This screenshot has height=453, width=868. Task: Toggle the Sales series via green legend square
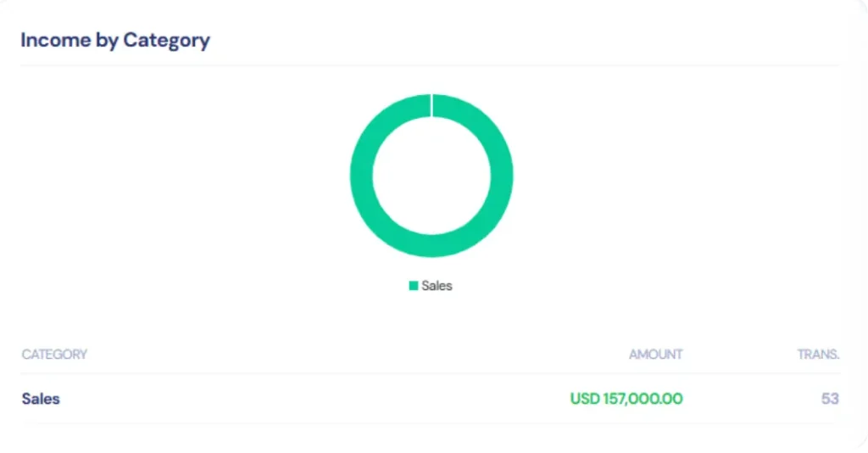(x=414, y=286)
